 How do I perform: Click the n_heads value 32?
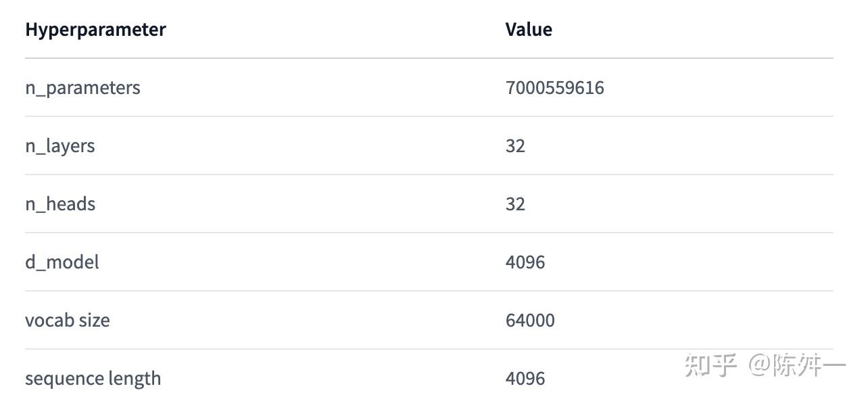pos(515,204)
